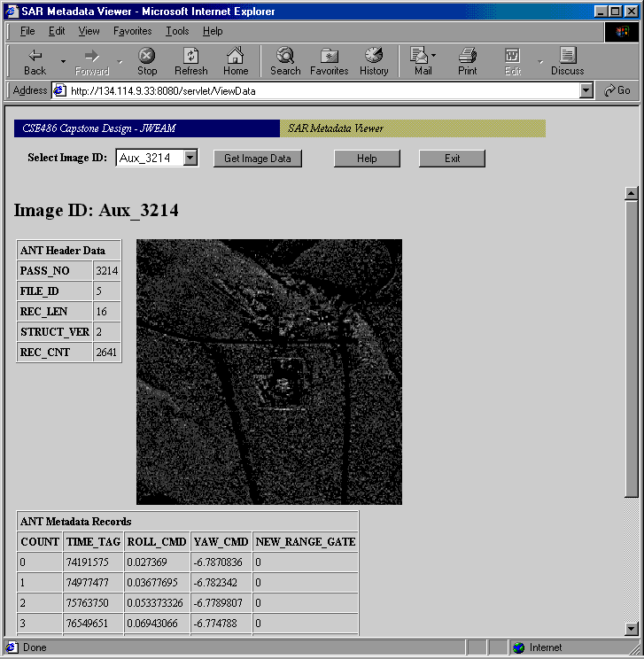Click the STRUCT_VER row label
Image resolution: width=644 pixels, height=659 pixels.
point(55,332)
